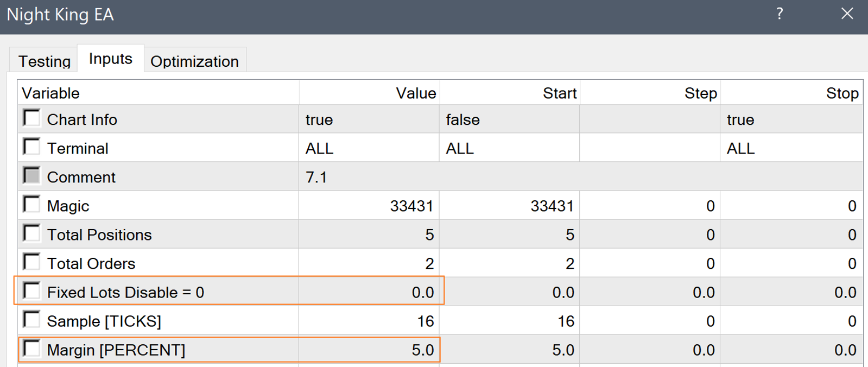Check the Magic parameter checkbox
The width and height of the screenshot is (868, 367).
[x=31, y=204]
